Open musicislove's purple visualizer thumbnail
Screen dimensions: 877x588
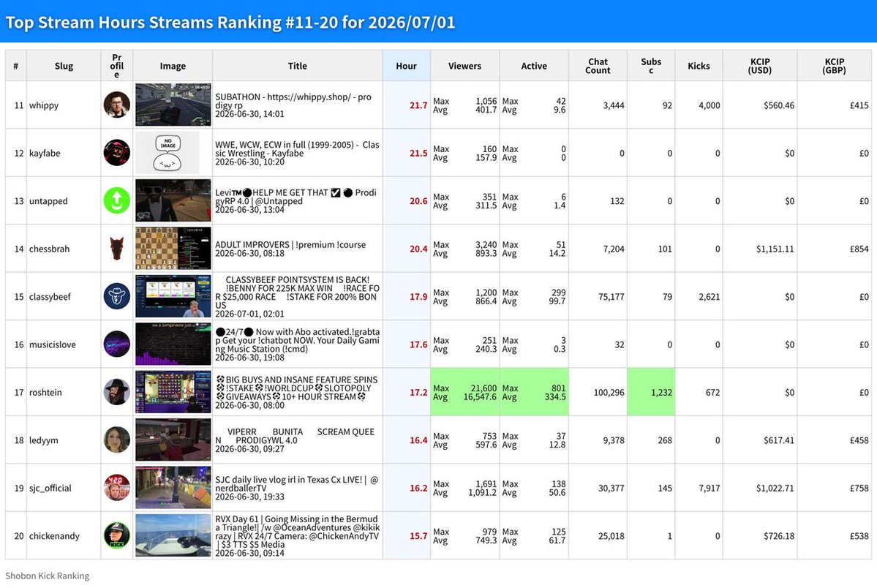coord(173,344)
